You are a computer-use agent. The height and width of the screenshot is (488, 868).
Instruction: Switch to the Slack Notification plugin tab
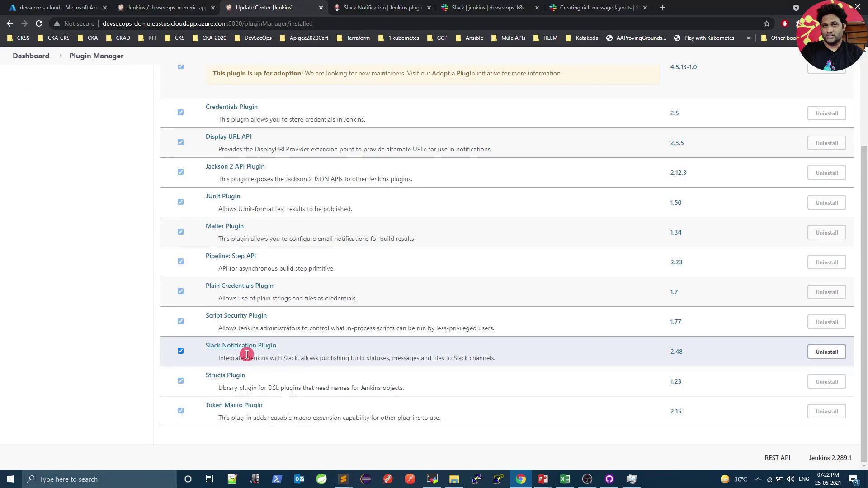[x=382, y=8]
